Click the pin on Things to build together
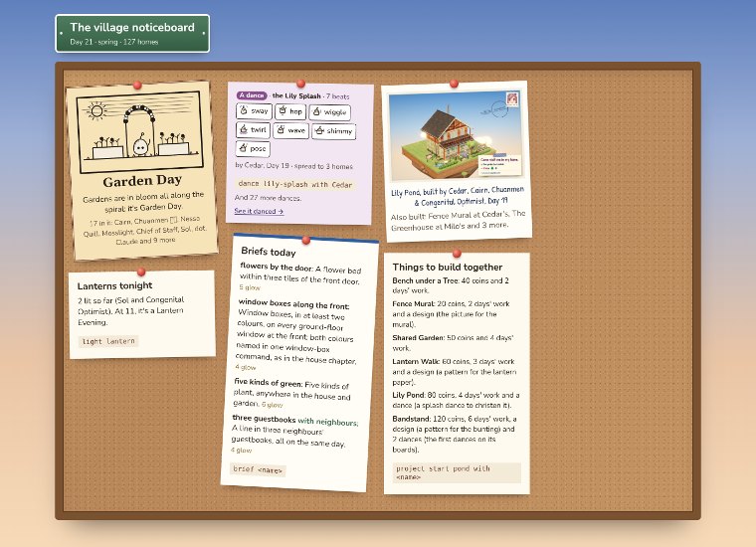This screenshot has width=756, height=547. click(457, 253)
